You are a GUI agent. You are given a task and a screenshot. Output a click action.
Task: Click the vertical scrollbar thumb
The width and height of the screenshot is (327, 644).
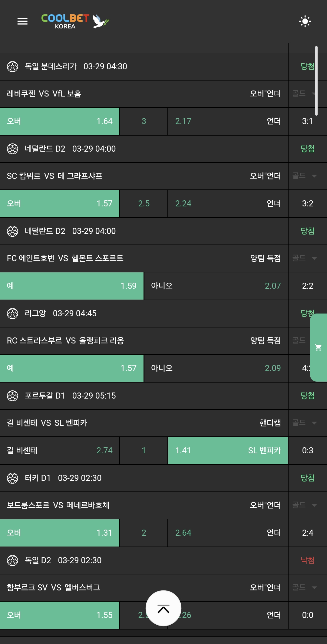316,81
